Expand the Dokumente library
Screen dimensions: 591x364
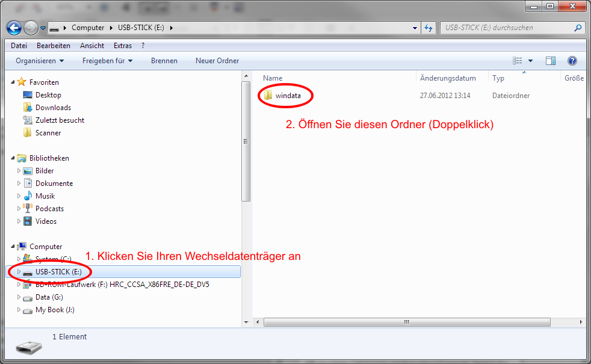click(19, 184)
